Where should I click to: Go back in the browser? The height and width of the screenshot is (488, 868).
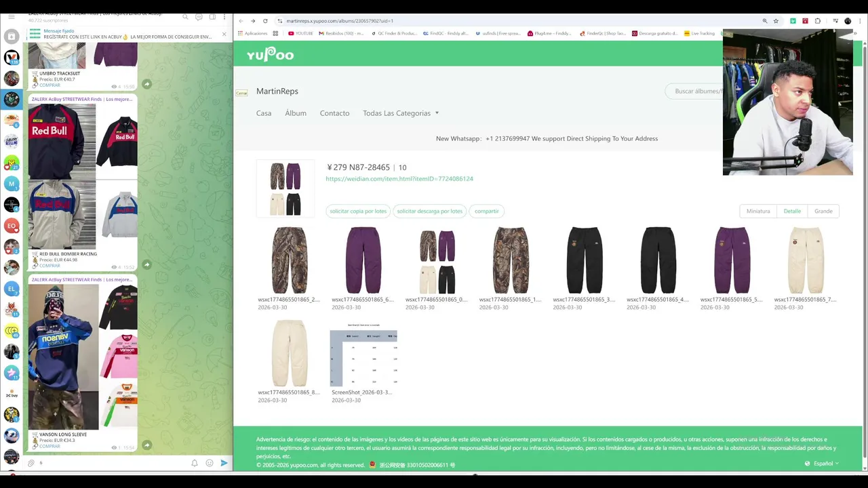(x=241, y=21)
